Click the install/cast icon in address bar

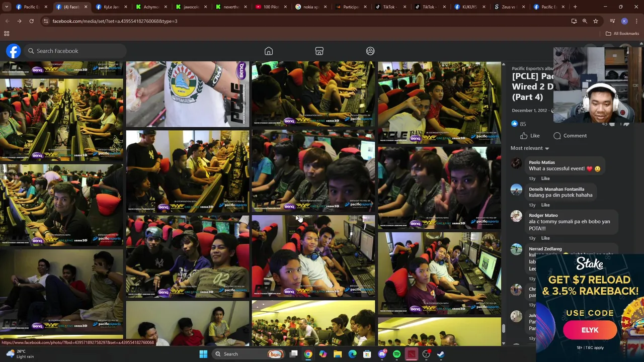pyautogui.click(x=574, y=21)
